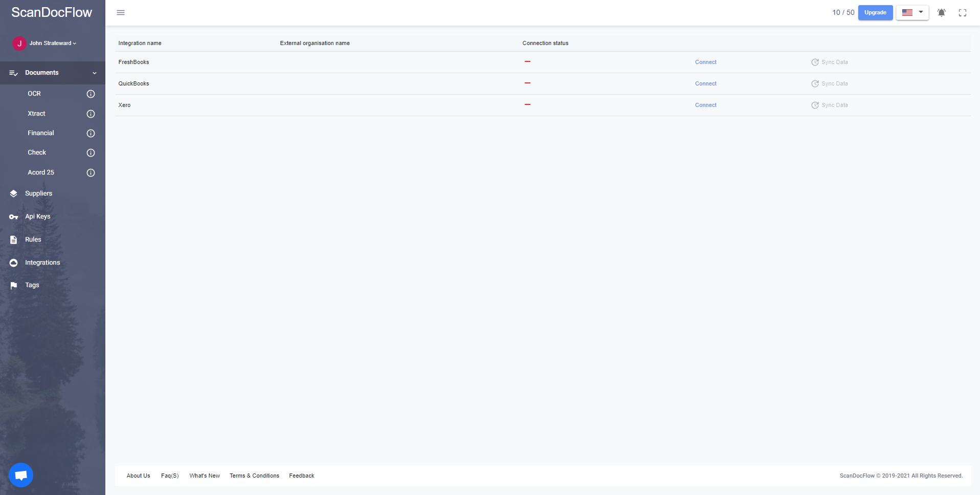980x495 pixels.
Task: Collapse the Documents section chevron
Action: (95, 73)
